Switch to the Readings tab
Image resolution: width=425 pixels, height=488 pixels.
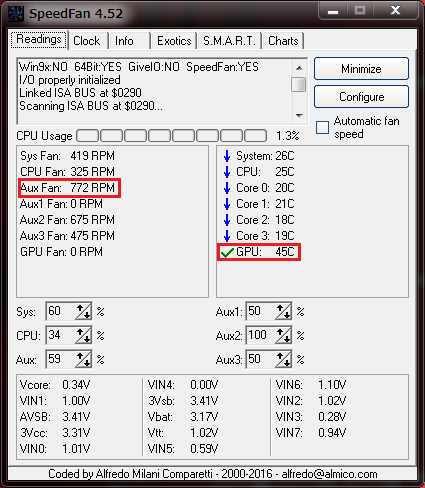[x=39, y=40]
